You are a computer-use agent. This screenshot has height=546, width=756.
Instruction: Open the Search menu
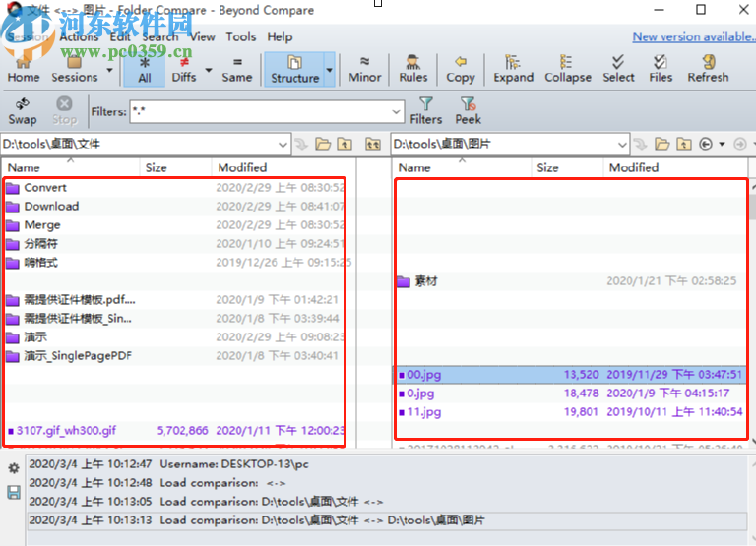click(x=160, y=37)
